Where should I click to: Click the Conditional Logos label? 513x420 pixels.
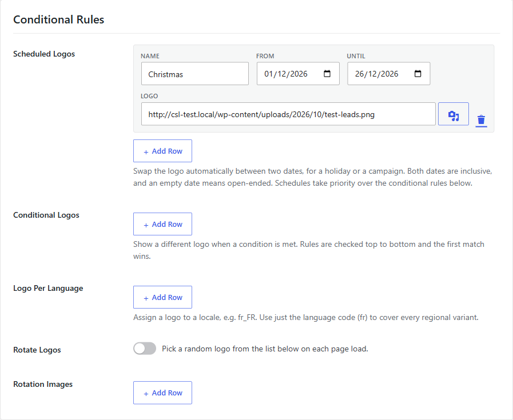(46, 215)
